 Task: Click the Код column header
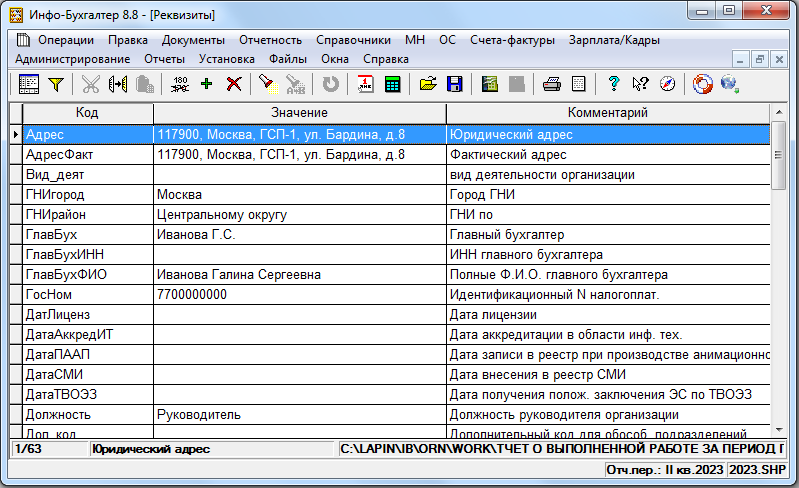(x=87, y=113)
